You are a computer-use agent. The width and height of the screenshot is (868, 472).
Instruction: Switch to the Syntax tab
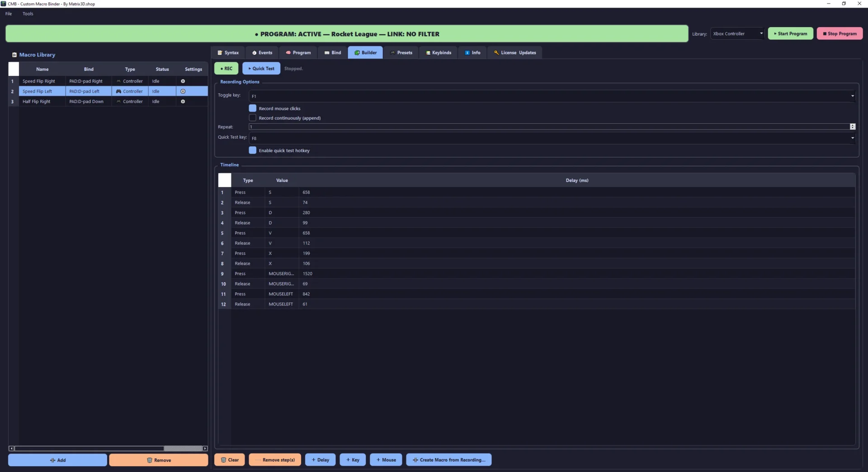pos(228,52)
